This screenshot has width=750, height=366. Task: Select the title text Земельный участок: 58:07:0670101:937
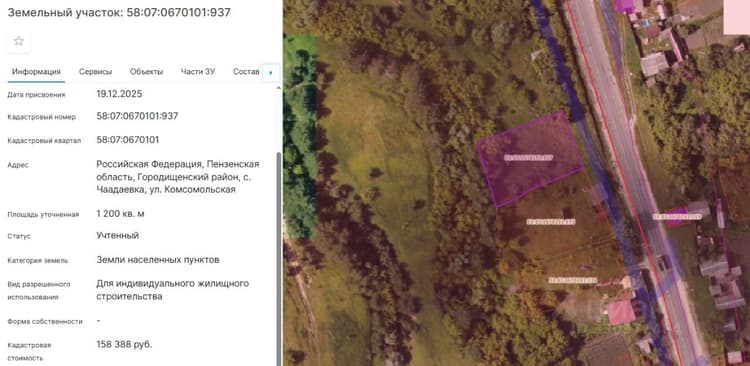[x=119, y=13]
